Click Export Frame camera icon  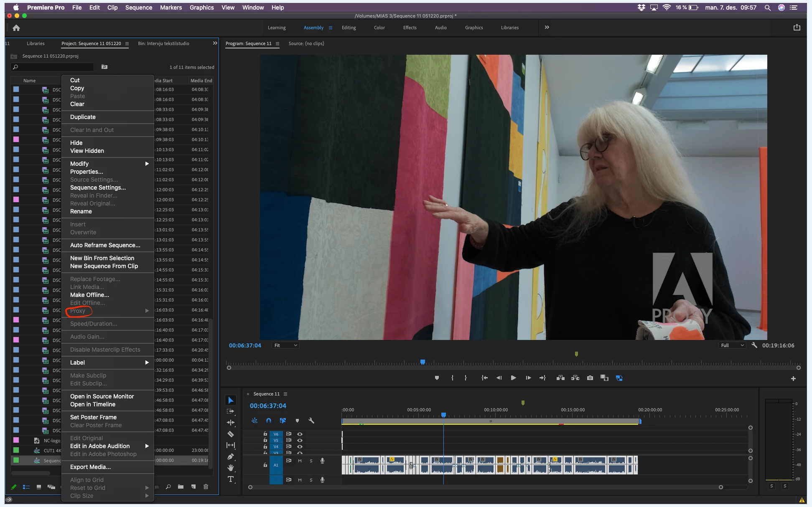590,378
